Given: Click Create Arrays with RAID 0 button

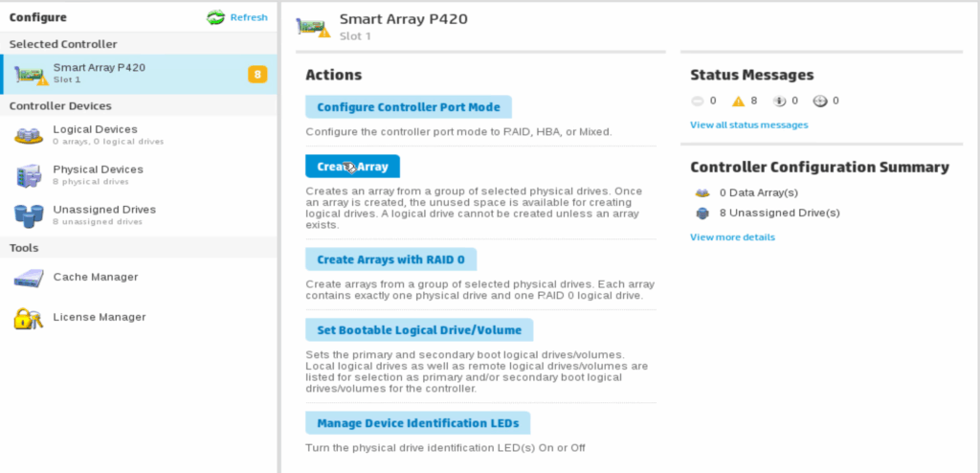Looking at the screenshot, I should coord(391,259).
